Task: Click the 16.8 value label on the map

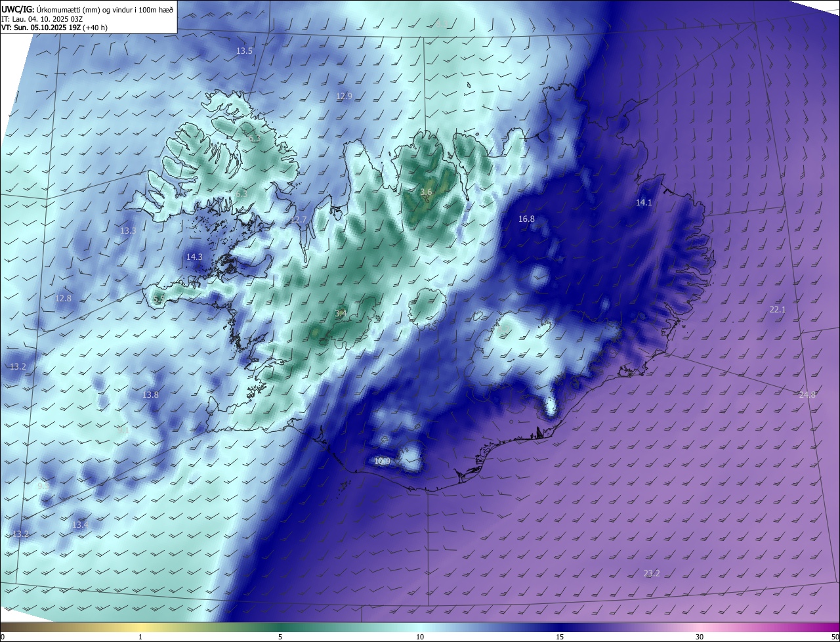Action: [526, 219]
